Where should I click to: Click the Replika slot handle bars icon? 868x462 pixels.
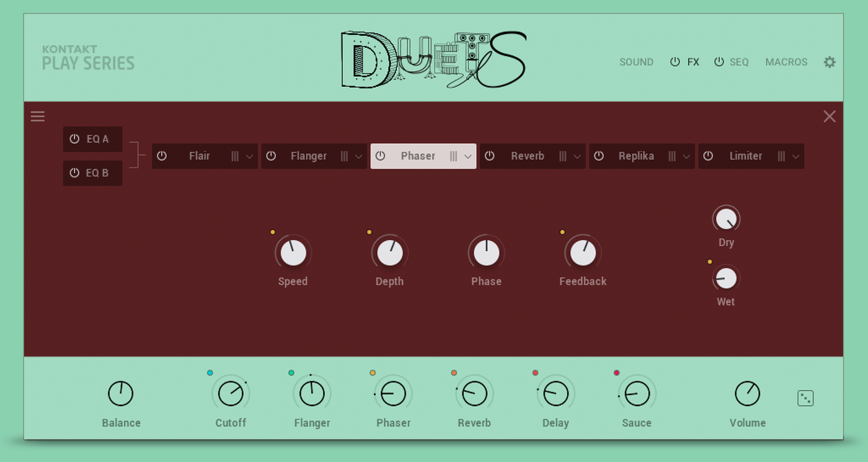pyautogui.click(x=671, y=156)
